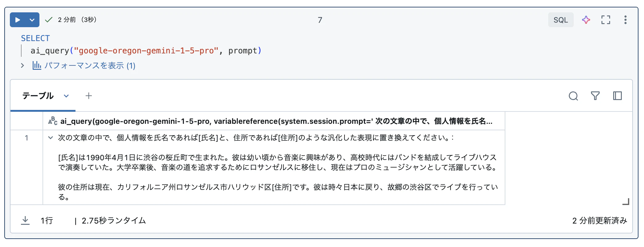Open テーブル tab options dropdown

(66, 96)
